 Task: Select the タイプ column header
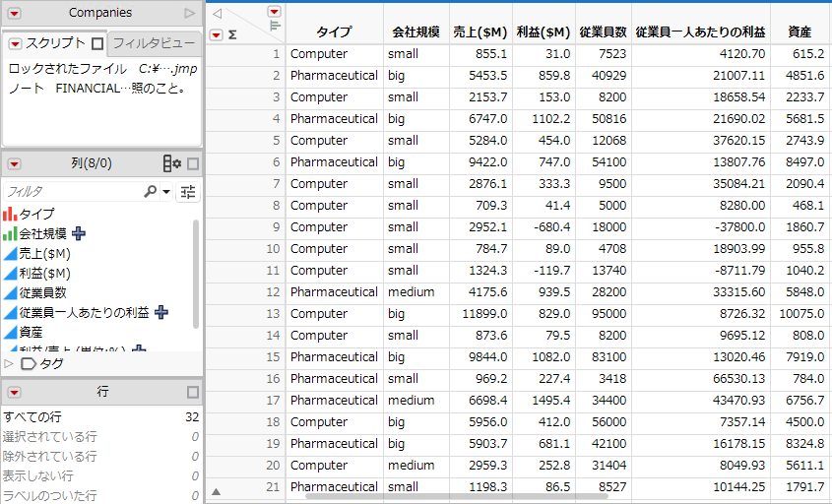(335, 32)
